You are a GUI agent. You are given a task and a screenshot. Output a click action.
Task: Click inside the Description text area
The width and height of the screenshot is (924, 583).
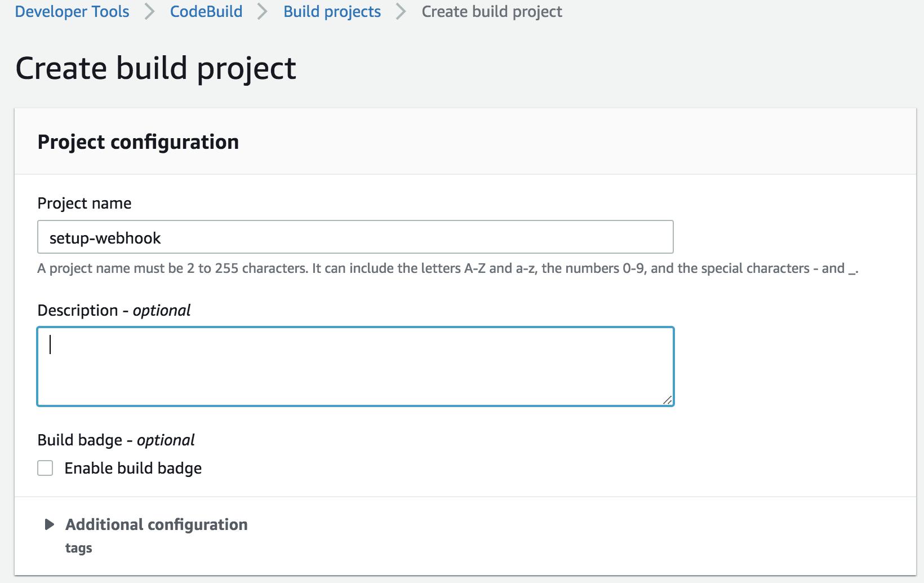click(x=355, y=366)
